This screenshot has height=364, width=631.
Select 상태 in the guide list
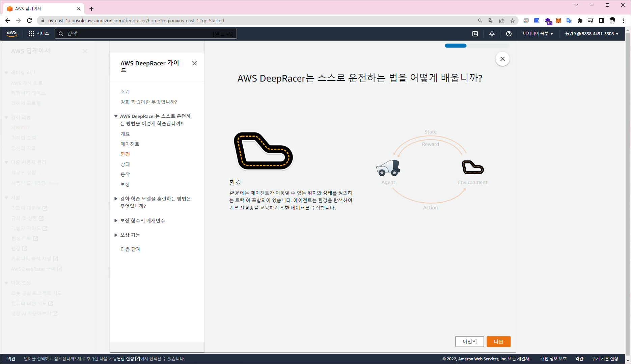pyautogui.click(x=125, y=164)
